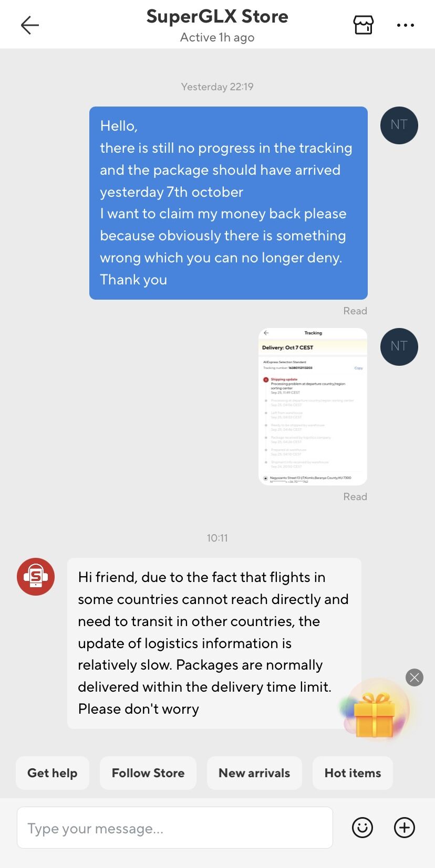The height and width of the screenshot is (868, 435).
Task: Go back with the left arrow
Action: pyautogui.click(x=30, y=25)
